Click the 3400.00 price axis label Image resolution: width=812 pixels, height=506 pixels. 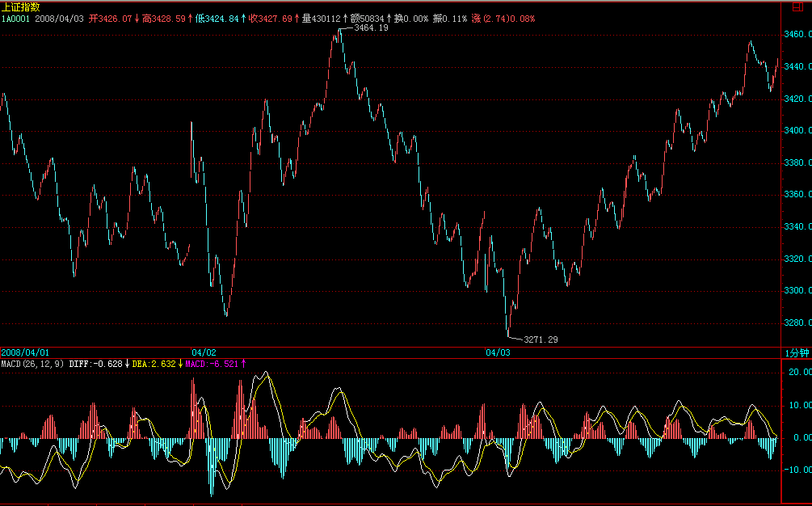tap(797, 131)
